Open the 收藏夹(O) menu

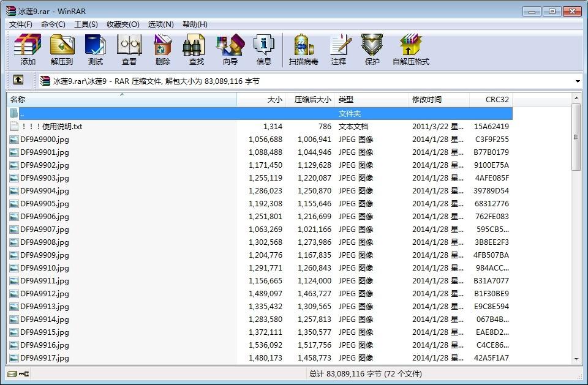(123, 24)
